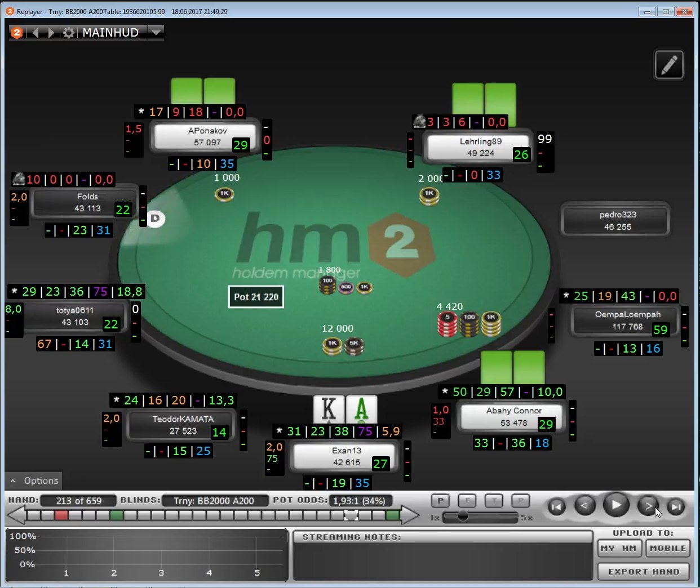Select totya0611 player nameplate
700x588 pixels.
[x=74, y=316]
